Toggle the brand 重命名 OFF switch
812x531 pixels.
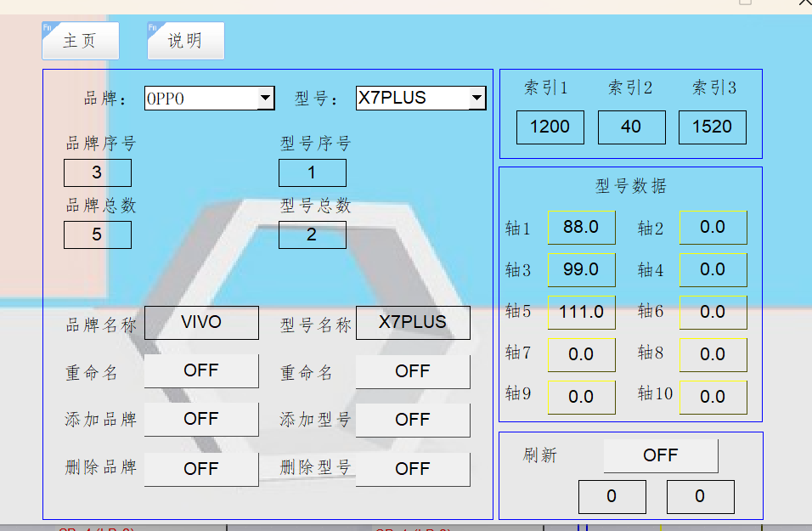coord(201,371)
